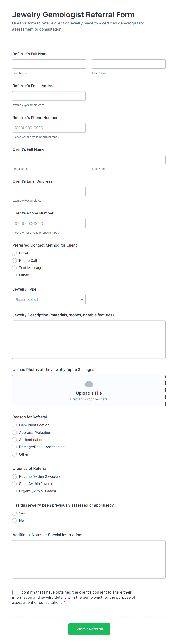The height and width of the screenshot is (644, 176).
Task: Answer Yes to previously assessed question
Action: (15, 513)
